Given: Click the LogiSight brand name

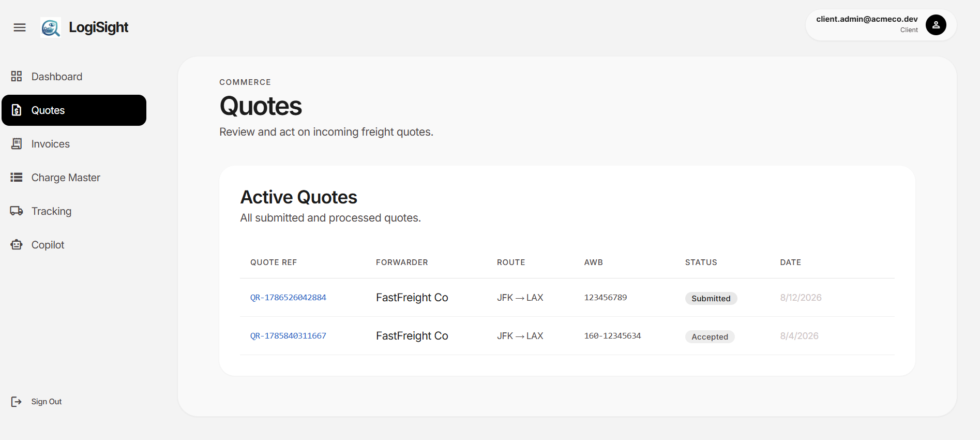Looking at the screenshot, I should [98, 27].
